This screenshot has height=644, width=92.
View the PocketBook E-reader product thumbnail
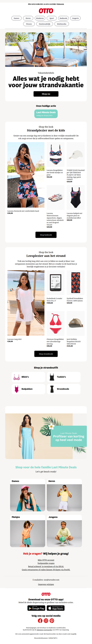55,283
